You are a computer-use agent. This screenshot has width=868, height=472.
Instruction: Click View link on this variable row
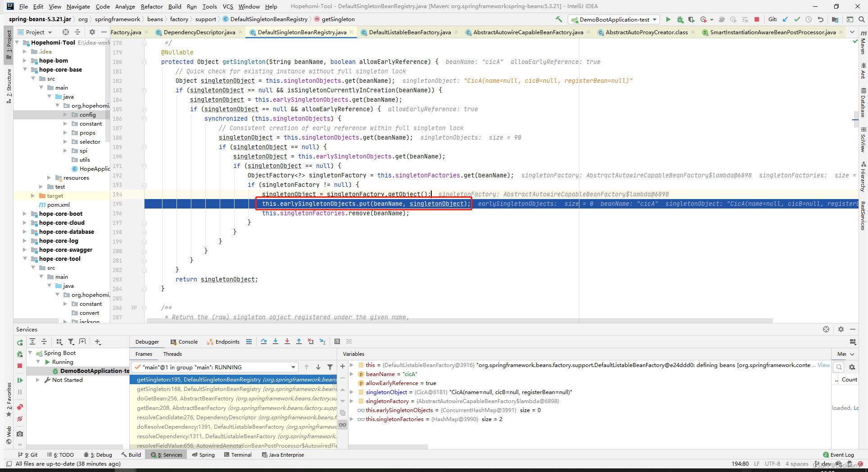[x=823, y=365]
